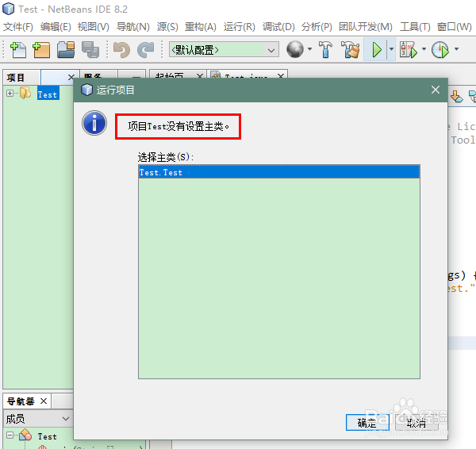Click editor toolbar down-arrow icon behind dialog
The width and height of the screenshot is (476, 449).
(457, 96)
